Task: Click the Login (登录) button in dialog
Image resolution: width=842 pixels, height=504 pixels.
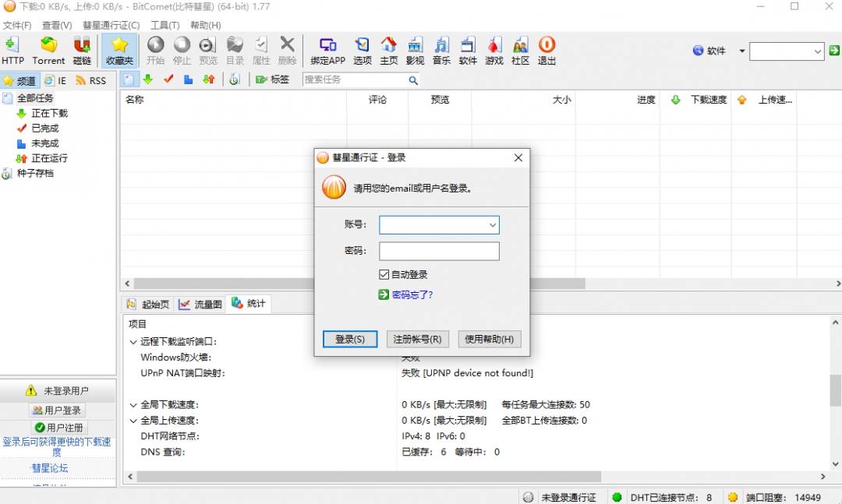Action: tap(350, 339)
